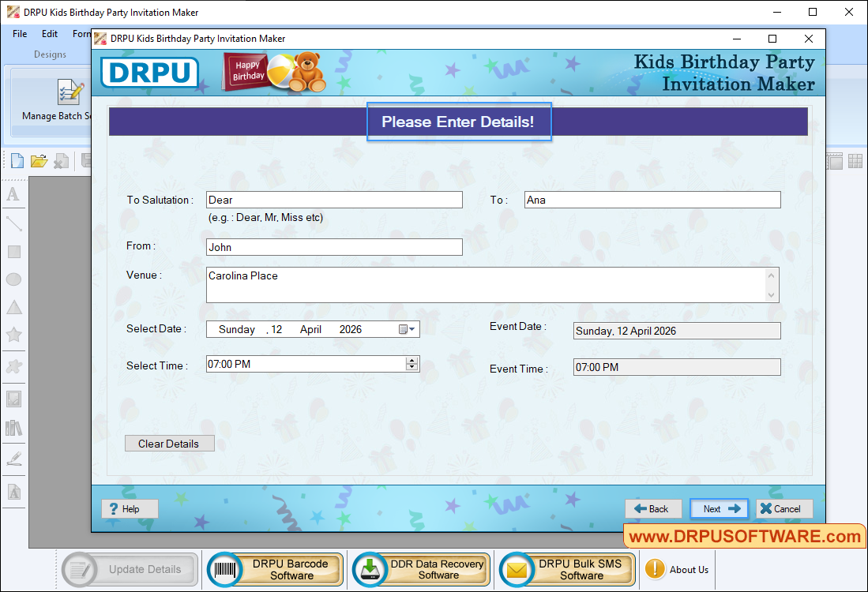Screen dimensions: 868x592
Task: Click the New Document toolbar icon
Action: click(17, 160)
